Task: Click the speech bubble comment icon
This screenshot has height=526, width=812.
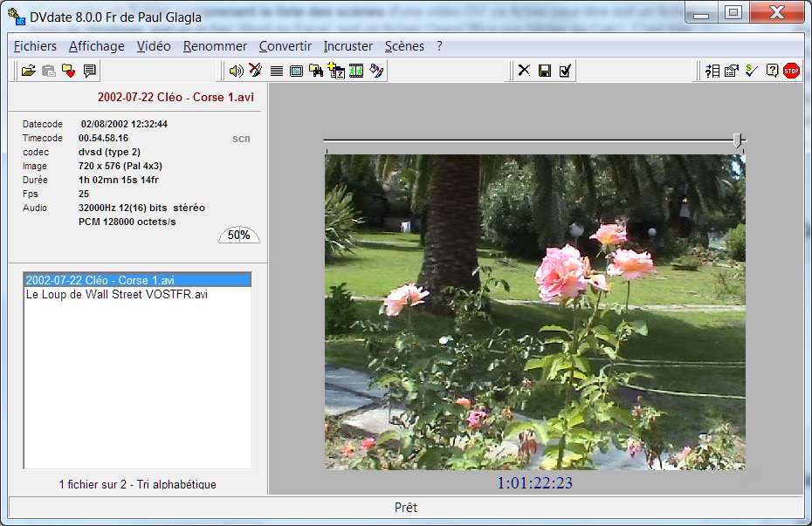Action: click(89, 71)
